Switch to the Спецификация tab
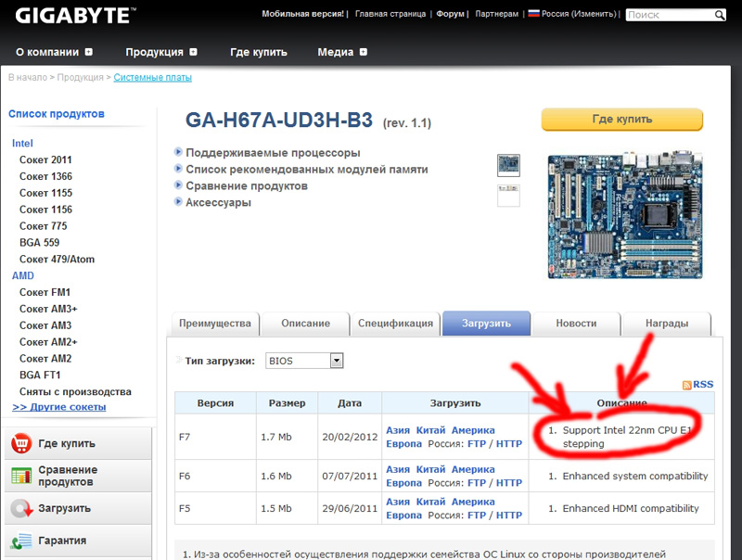742x560 pixels. [396, 324]
